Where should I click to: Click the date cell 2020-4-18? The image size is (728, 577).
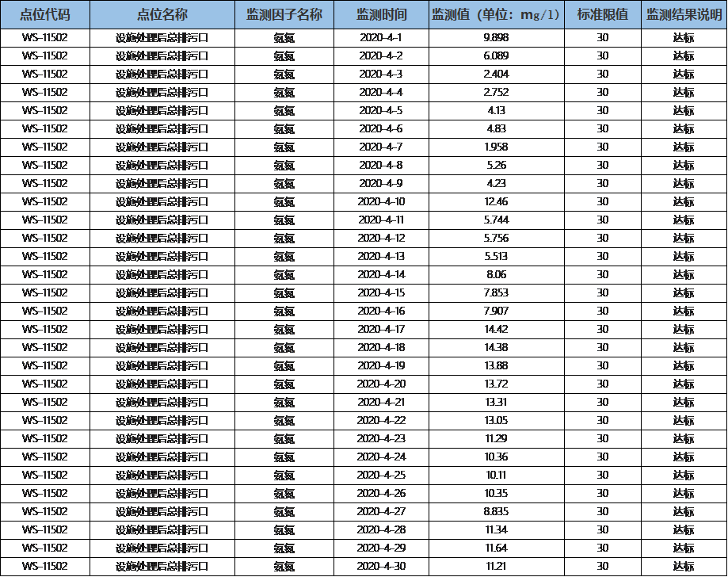(381, 347)
